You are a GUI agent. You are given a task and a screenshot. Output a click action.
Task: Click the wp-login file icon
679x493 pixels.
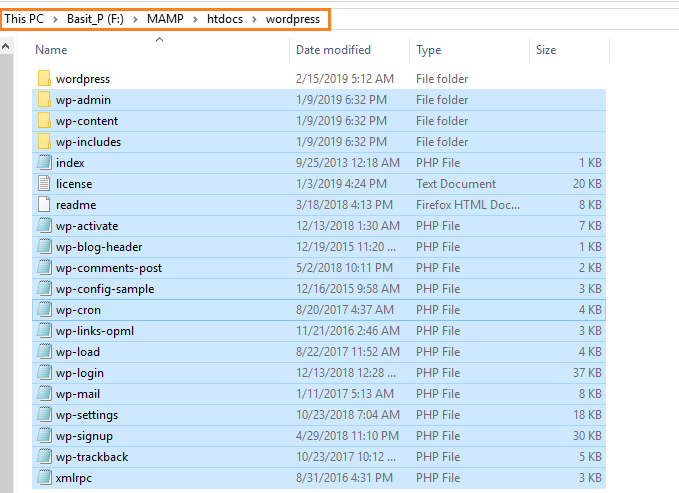[44, 373]
